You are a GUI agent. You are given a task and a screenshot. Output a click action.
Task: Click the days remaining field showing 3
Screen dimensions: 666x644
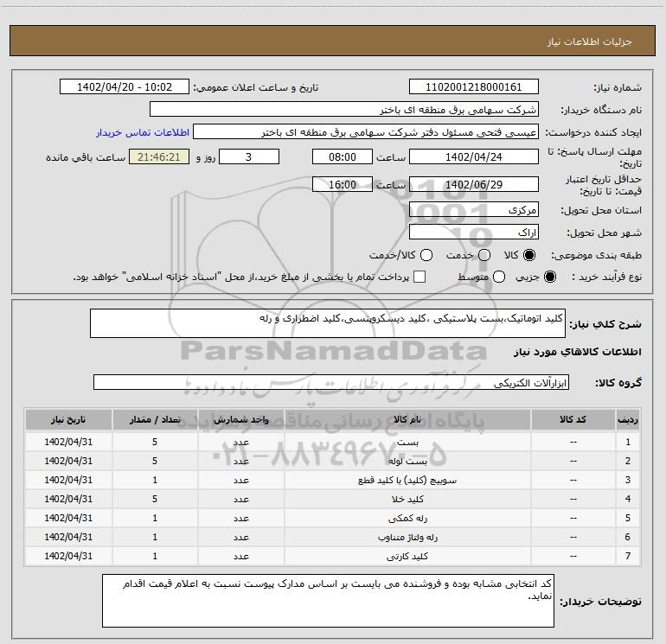click(x=249, y=157)
